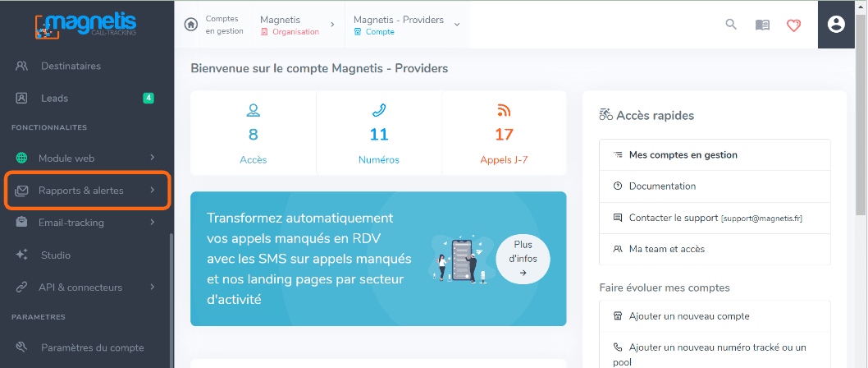Click the home icon in breadcrumb bar
The width and height of the screenshot is (868, 368).
tap(191, 25)
